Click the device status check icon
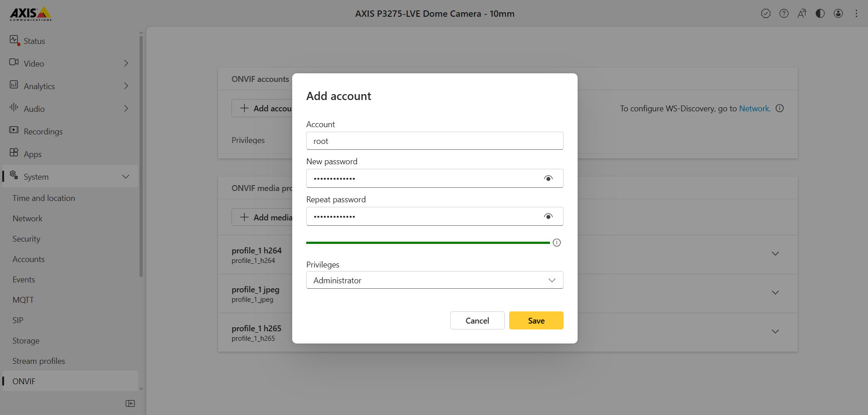The width and height of the screenshot is (868, 415). tap(766, 14)
